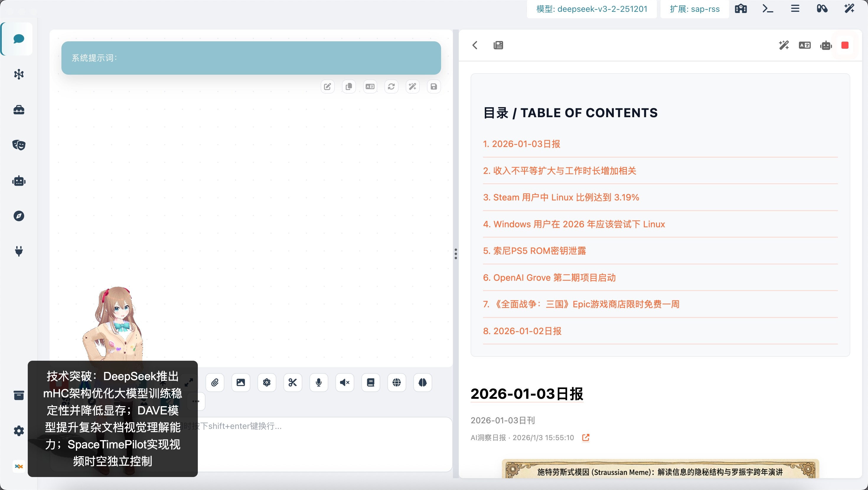Open the article list icon in reader
This screenshot has width=868, height=490.
pyautogui.click(x=498, y=45)
